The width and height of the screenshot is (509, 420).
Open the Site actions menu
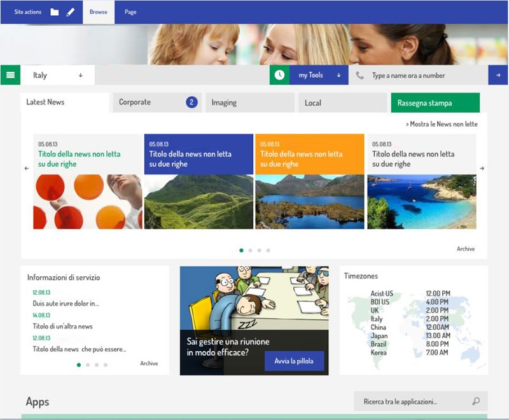[x=28, y=12]
